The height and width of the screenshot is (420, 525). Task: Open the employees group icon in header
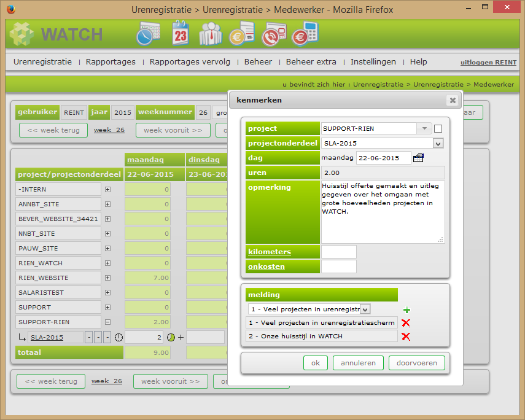pos(211,34)
